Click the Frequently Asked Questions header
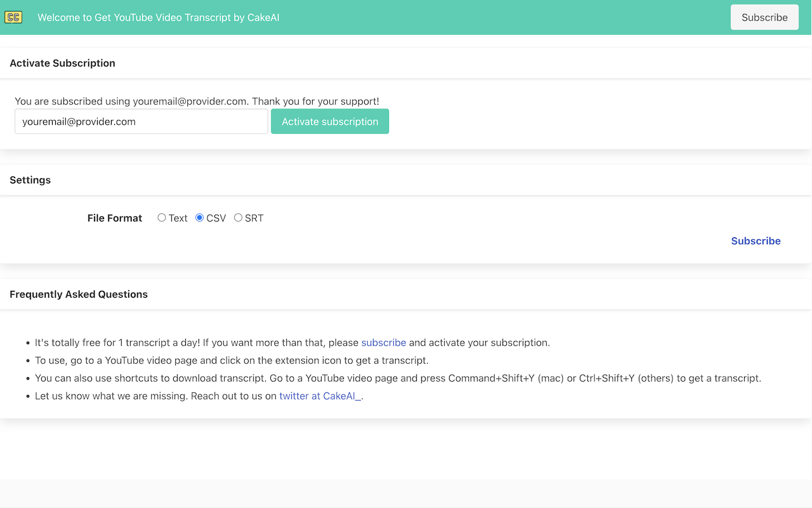 [78, 294]
